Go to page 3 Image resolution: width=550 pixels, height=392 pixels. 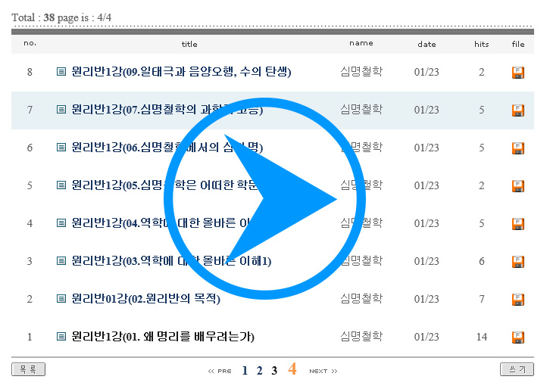[x=274, y=371]
